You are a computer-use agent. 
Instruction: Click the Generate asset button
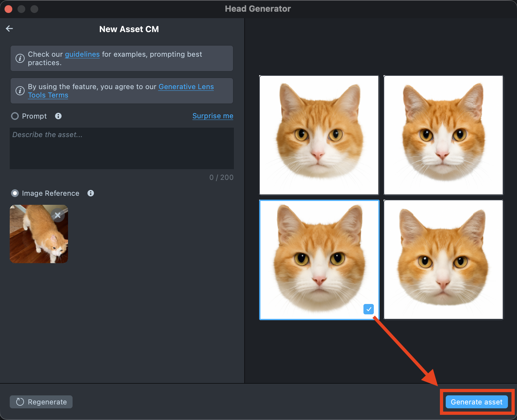(477, 402)
